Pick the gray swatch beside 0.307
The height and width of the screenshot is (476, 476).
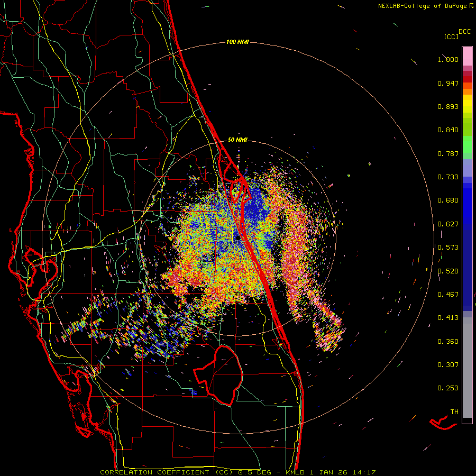[467, 368]
